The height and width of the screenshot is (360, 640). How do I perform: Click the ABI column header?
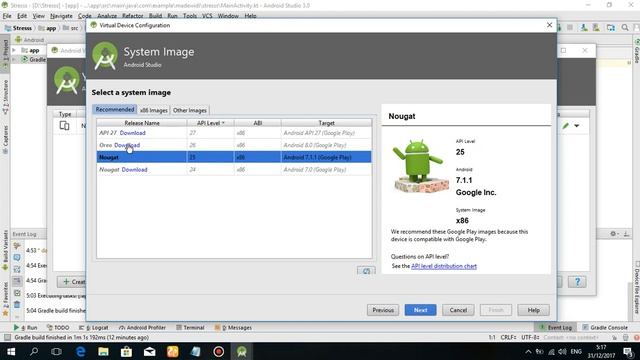tap(258, 123)
